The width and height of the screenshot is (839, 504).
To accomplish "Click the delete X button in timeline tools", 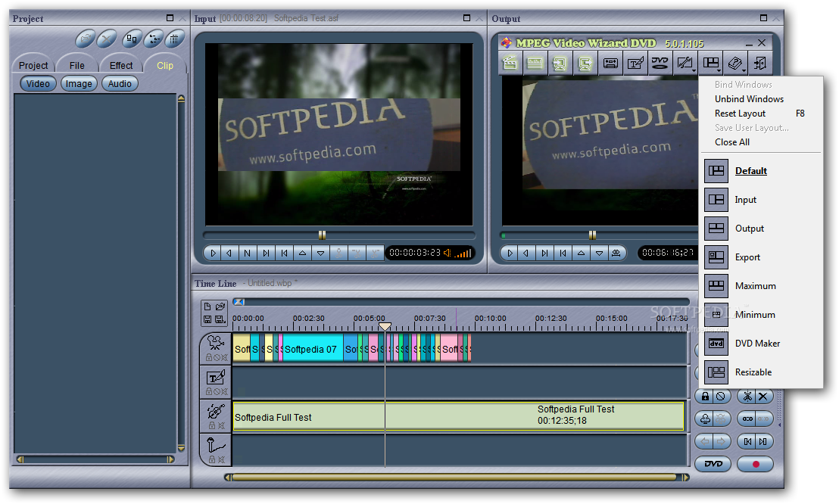I will [763, 397].
